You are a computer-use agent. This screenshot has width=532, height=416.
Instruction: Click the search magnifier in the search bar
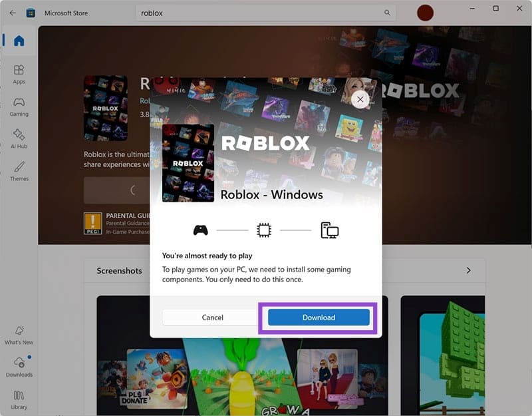(386, 13)
